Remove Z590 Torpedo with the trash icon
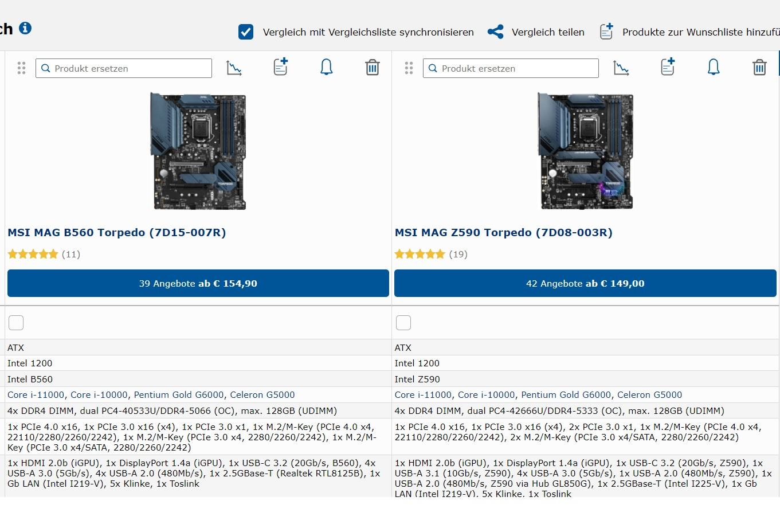780x532 pixels. 759,68
